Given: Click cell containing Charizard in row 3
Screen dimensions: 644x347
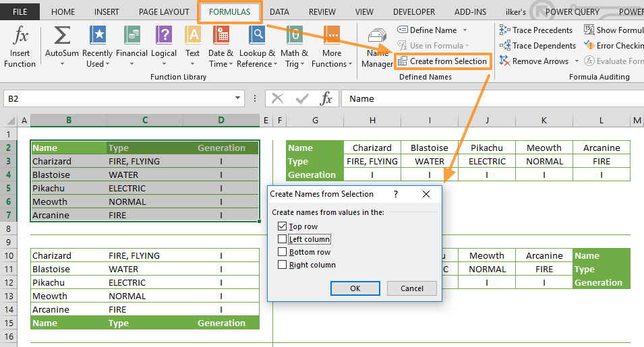Looking at the screenshot, I should (x=69, y=161).
